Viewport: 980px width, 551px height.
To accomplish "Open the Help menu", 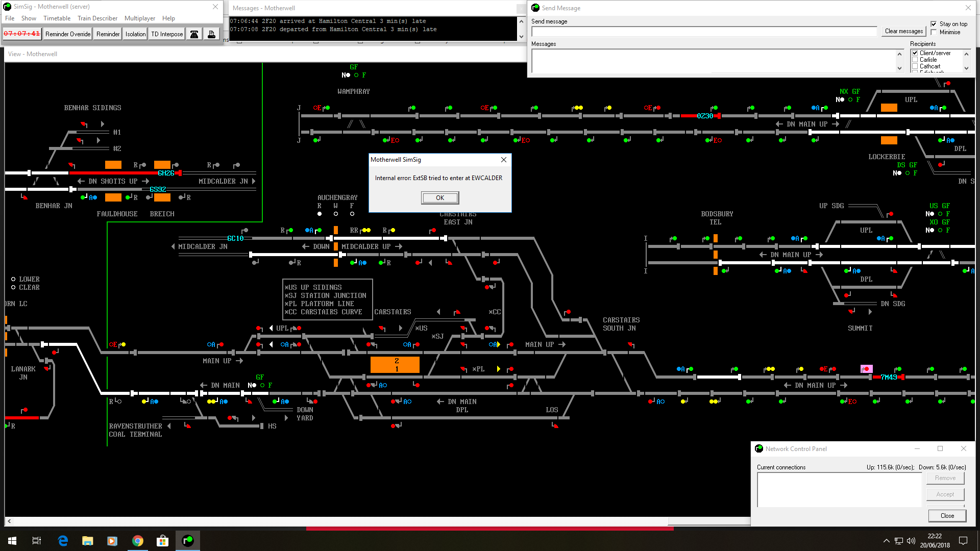I will pos(168,18).
